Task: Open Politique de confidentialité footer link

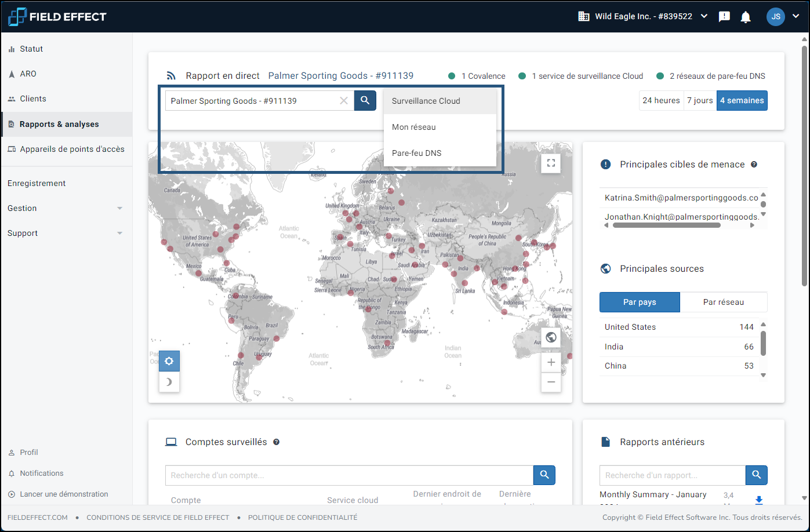Action: (303, 518)
